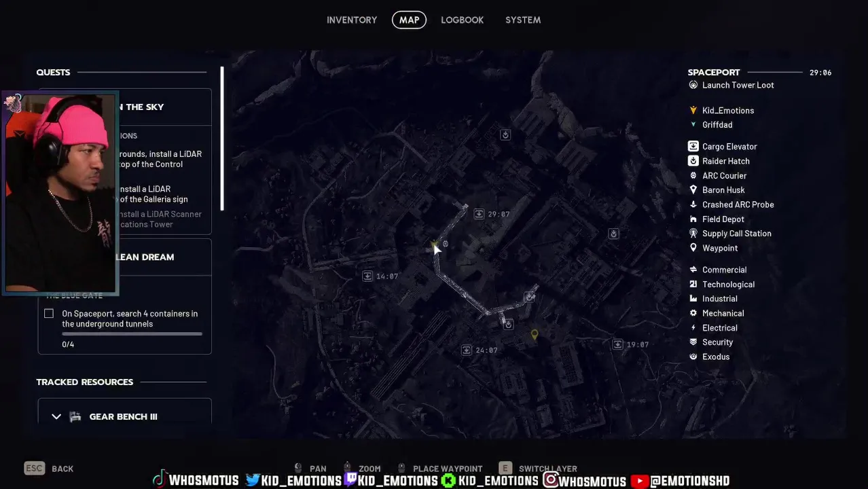Click the Supply Call Station legend icon
868x489 pixels.
(x=693, y=233)
